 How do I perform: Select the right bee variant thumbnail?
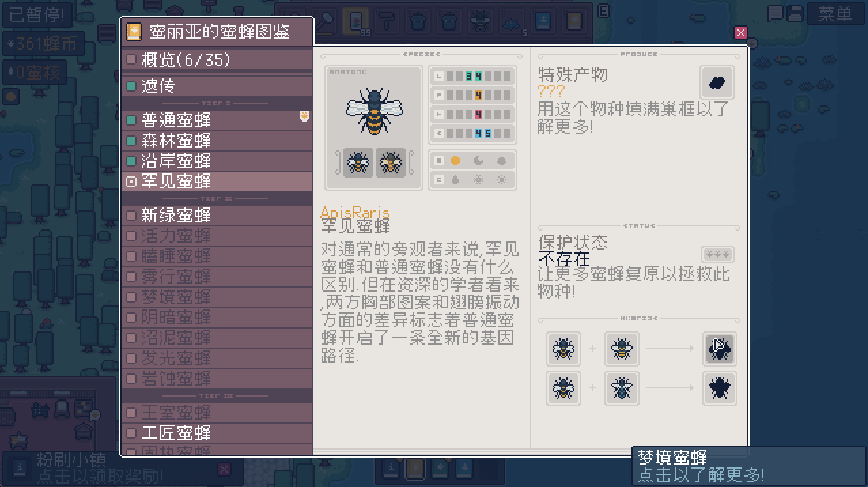click(390, 163)
